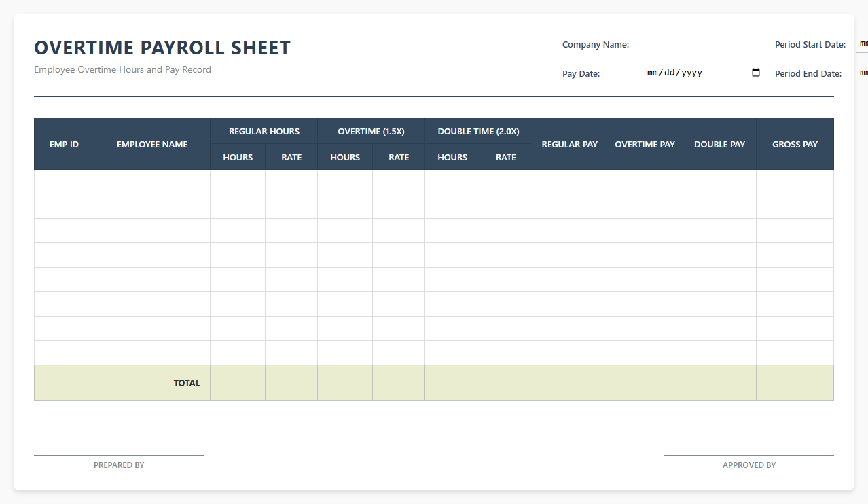Click the DOUBLE PAY column header

click(719, 144)
